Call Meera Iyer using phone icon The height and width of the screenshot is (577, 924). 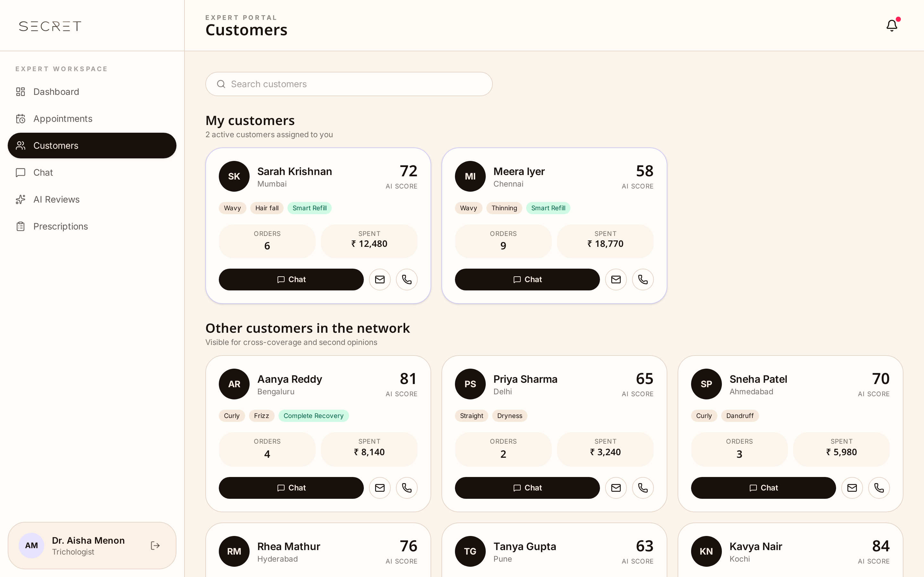[x=643, y=279]
